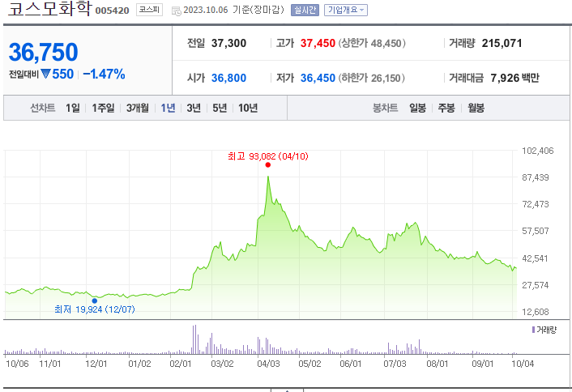Click the stock code 005420
The height and width of the screenshot is (392, 572).
pyautogui.click(x=112, y=11)
